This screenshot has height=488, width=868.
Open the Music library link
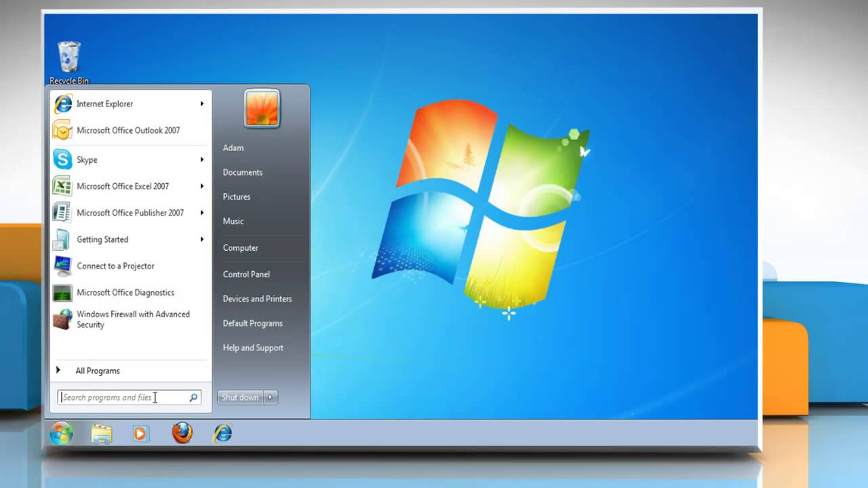(233, 221)
